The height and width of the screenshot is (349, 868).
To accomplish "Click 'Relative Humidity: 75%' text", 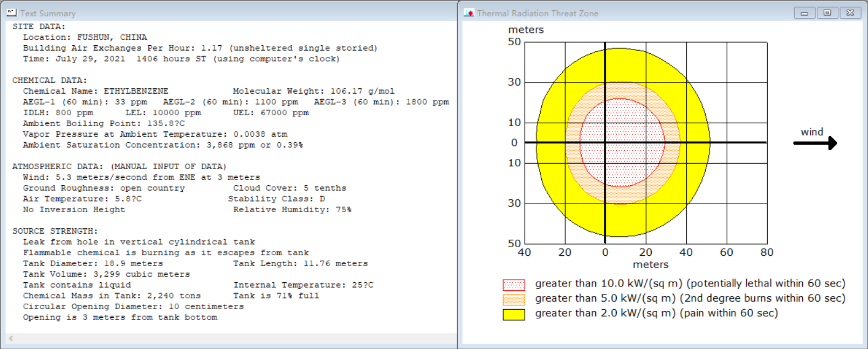I will click(x=292, y=210).
